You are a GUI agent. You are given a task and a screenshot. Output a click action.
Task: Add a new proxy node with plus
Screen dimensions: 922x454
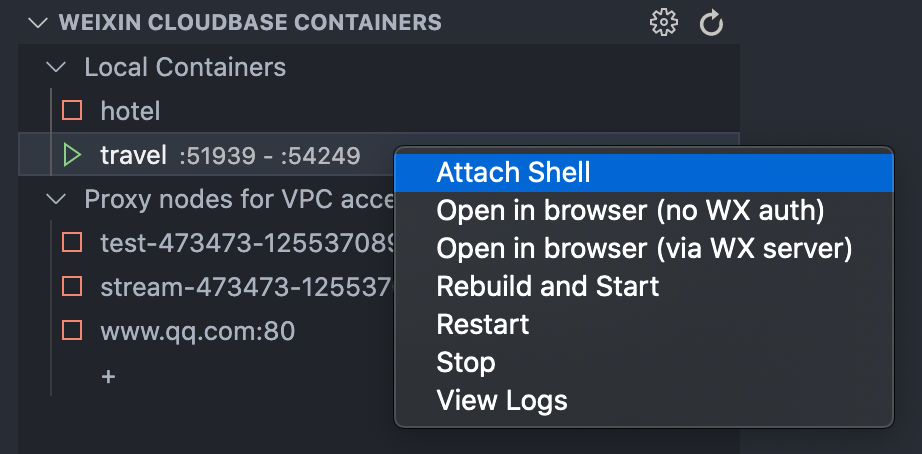pos(108,376)
